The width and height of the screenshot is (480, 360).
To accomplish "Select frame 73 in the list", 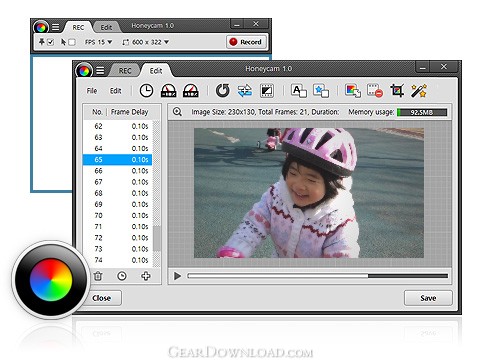I will (x=118, y=249).
